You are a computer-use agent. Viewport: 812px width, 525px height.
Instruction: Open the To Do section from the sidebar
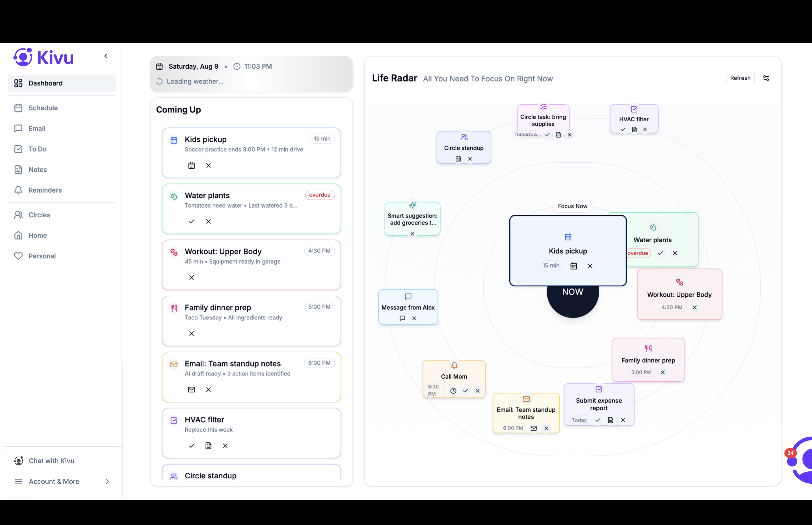coord(38,149)
